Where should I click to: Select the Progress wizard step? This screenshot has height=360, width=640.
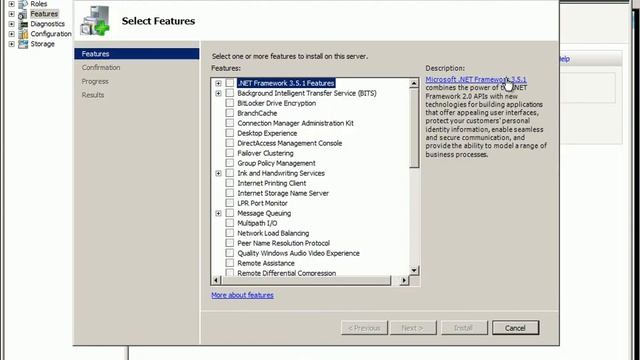pyautogui.click(x=95, y=81)
